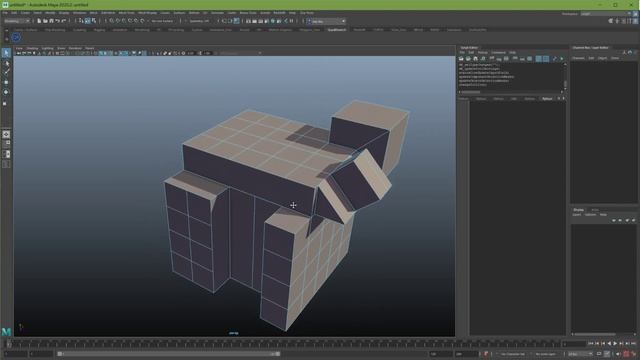
Task: Click the blue circular shelf icon
Action: [x=16, y=38]
